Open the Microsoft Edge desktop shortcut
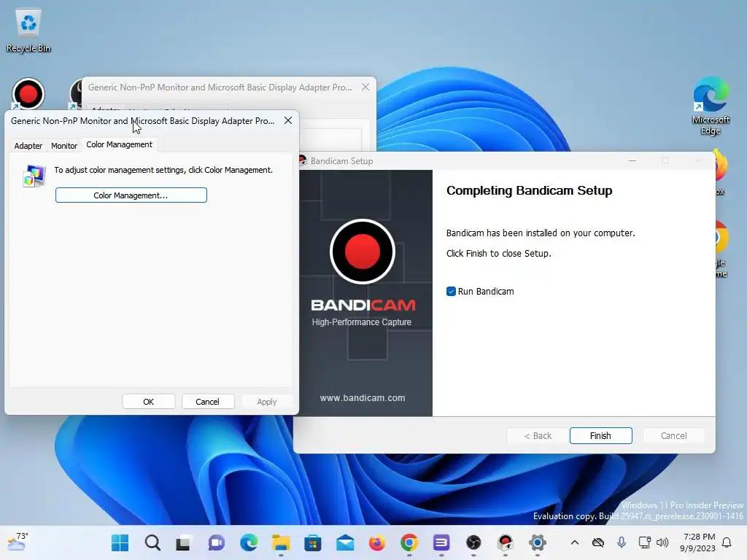 711,106
